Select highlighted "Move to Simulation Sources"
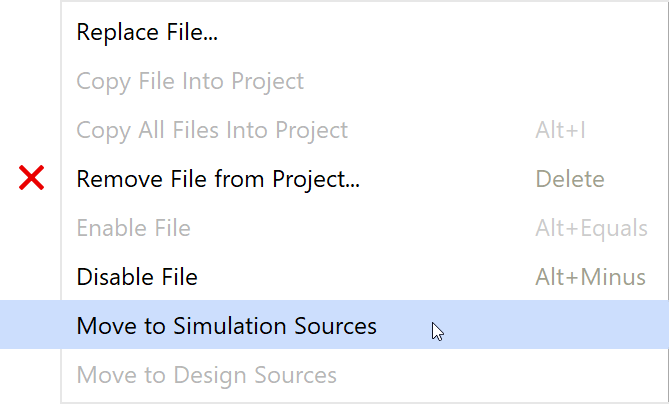Image resolution: width=669 pixels, height=404 pixels. (226, 326)
